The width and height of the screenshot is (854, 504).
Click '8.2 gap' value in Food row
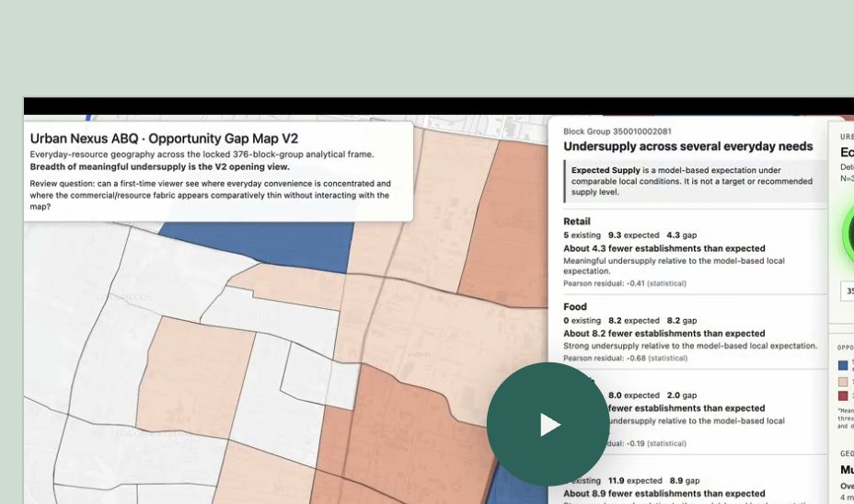coord(681,321)
